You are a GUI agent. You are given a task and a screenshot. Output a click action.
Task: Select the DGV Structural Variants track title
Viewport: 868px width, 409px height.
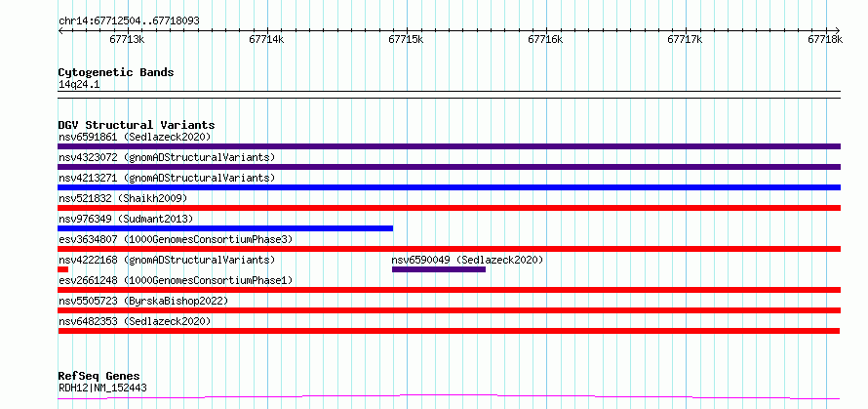pos(137,125)
